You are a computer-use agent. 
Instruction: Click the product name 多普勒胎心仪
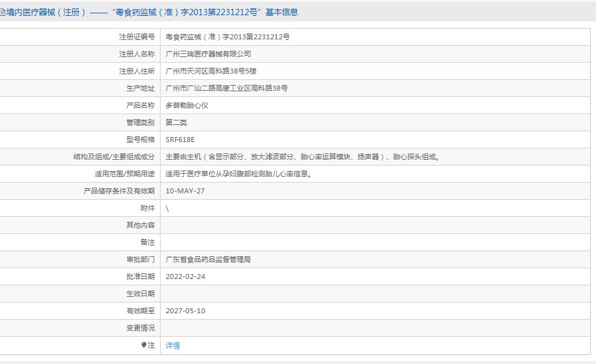(187, 105)
